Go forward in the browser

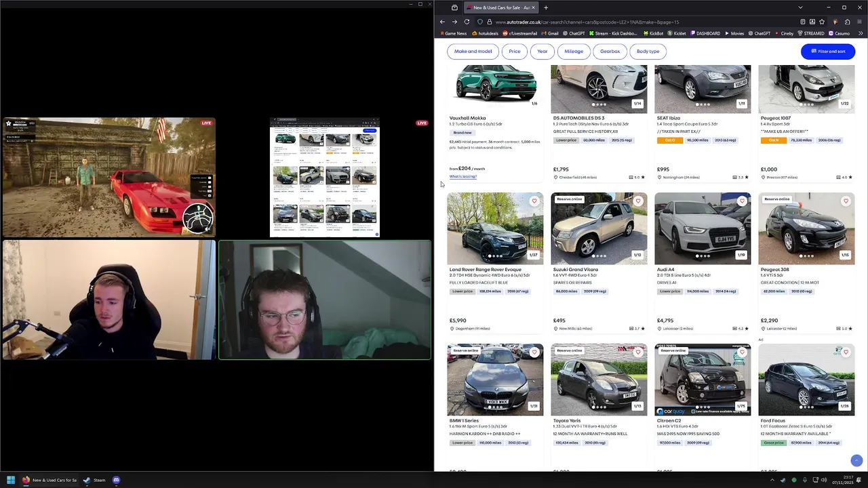(x=454, y=22)
